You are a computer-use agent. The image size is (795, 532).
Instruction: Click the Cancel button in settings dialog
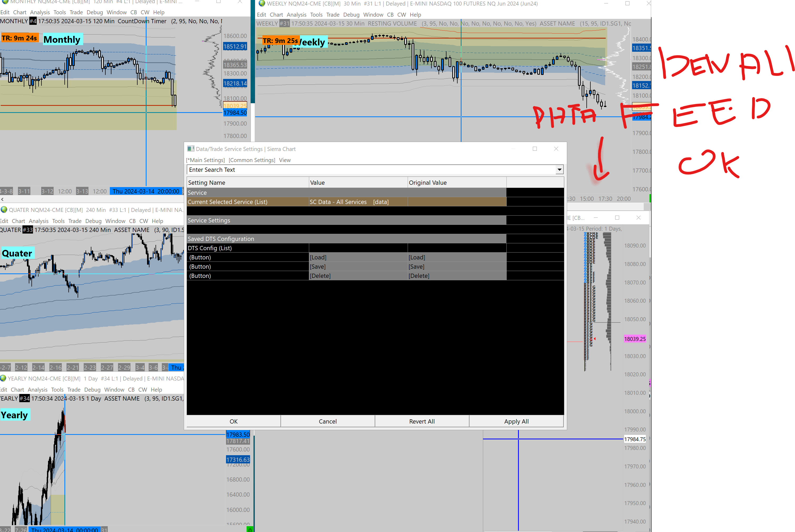pos(328,421)
